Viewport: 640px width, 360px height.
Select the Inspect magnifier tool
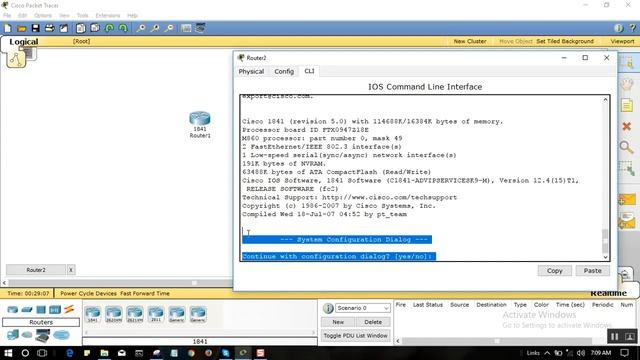[x=627, y=147]
